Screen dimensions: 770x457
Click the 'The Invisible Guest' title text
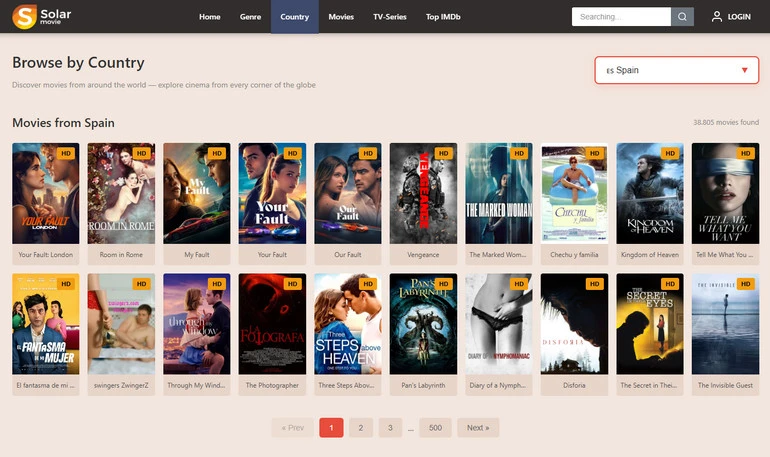[725, 385]
